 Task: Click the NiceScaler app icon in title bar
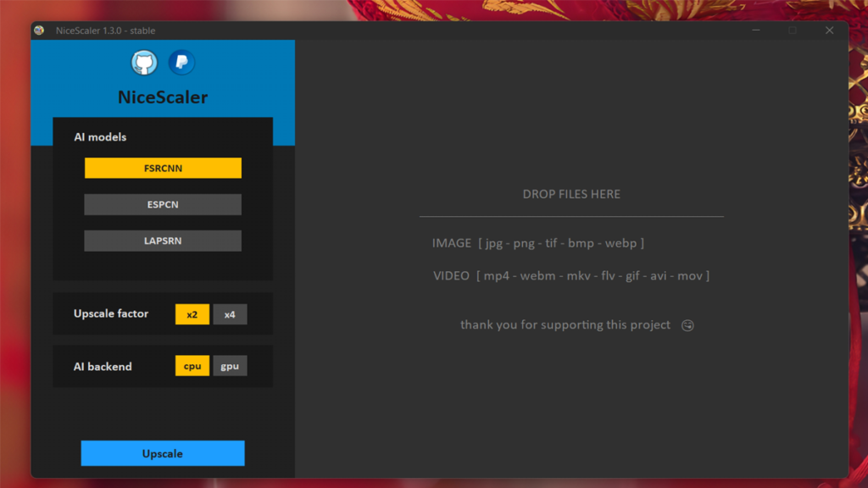point(39,30)
